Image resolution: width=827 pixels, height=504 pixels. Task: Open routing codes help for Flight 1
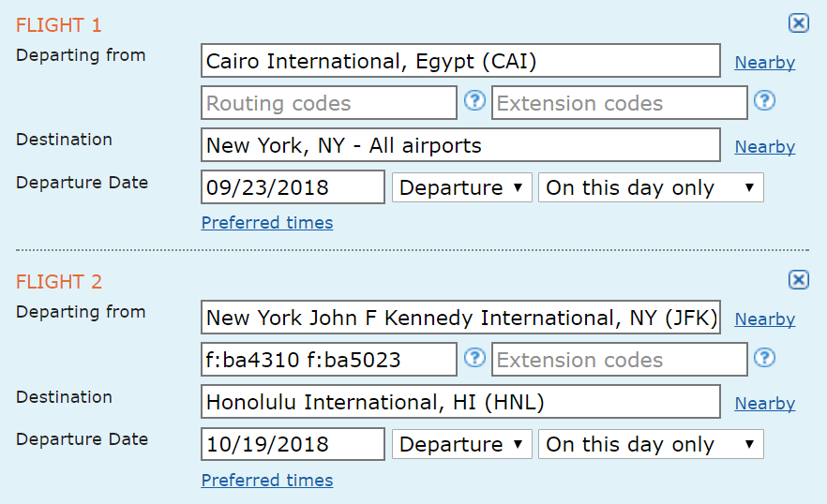(474, 100)
